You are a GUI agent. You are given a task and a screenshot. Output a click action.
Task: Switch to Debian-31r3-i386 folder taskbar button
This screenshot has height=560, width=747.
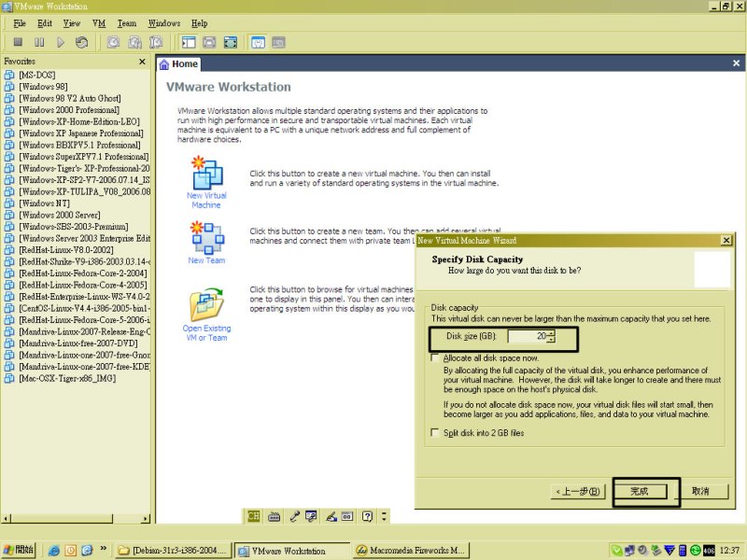click(174, 551)
